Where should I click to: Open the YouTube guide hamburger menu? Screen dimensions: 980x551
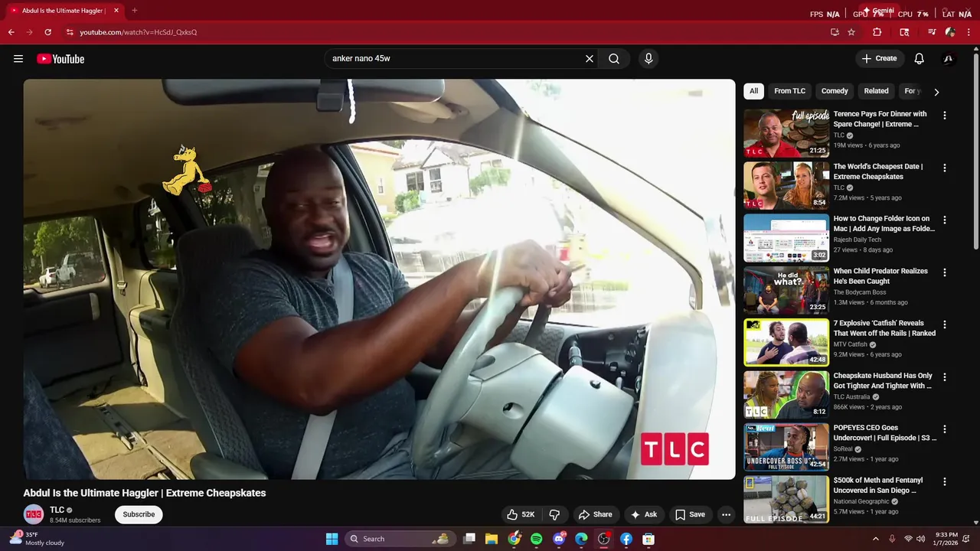tap(18, 59)
